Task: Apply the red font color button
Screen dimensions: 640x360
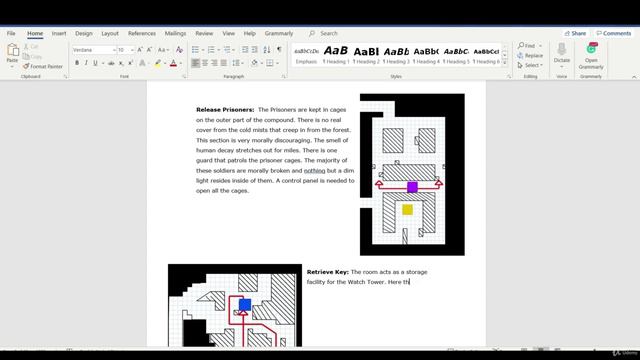Action: pyautogui.click(x=173, y=63)
